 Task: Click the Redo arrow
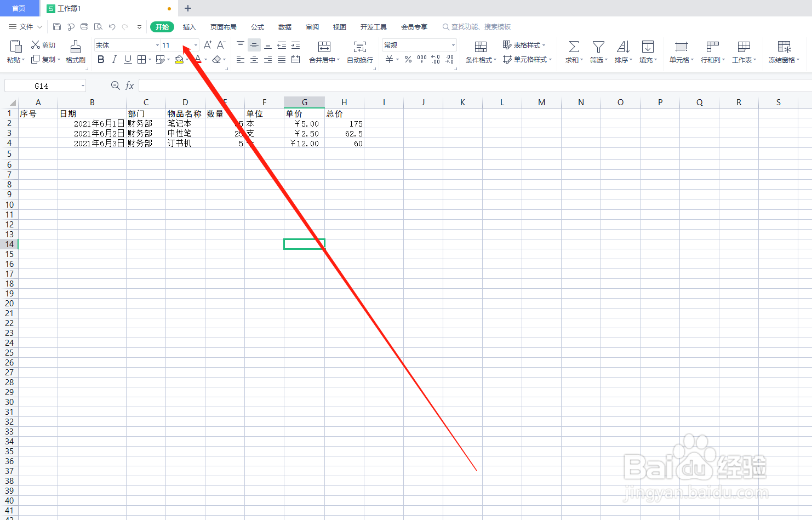125,26
